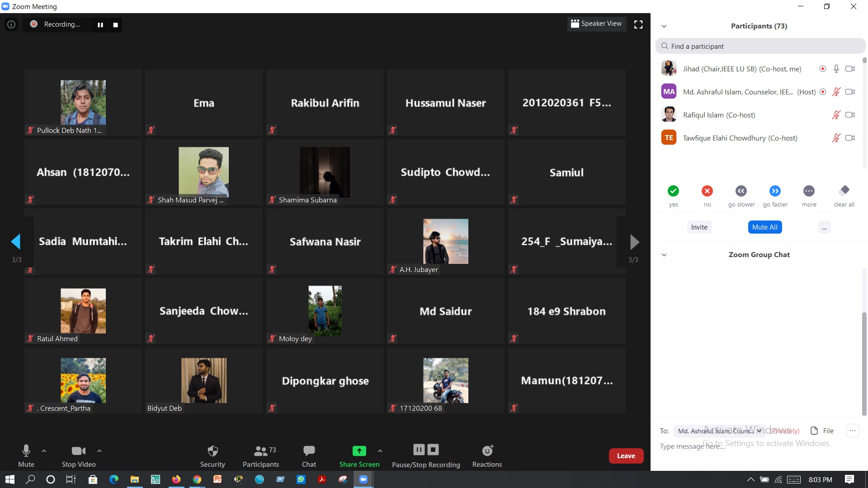Open the meeting information icon
The image size is (868, 488).
click(11, 24)
